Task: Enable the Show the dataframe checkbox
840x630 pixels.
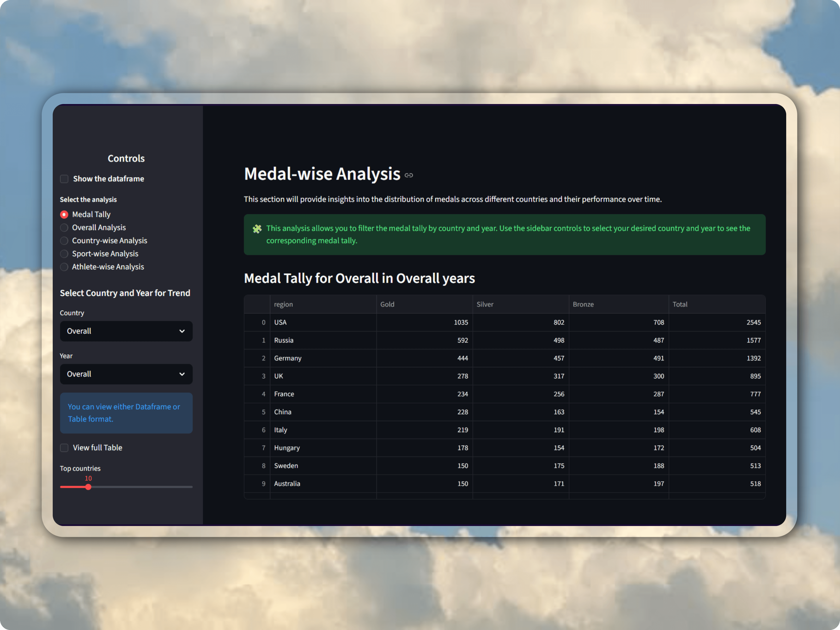Action: point(64,179)
